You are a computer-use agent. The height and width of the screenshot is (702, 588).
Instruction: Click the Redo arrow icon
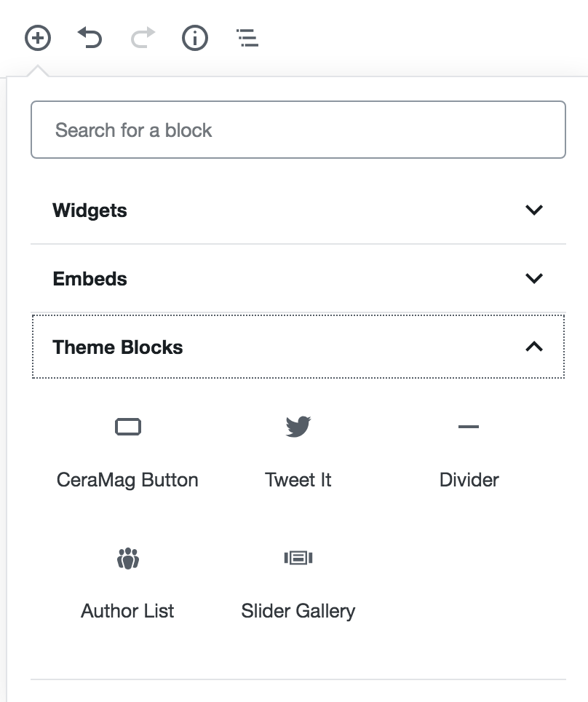tap(143, 38)
